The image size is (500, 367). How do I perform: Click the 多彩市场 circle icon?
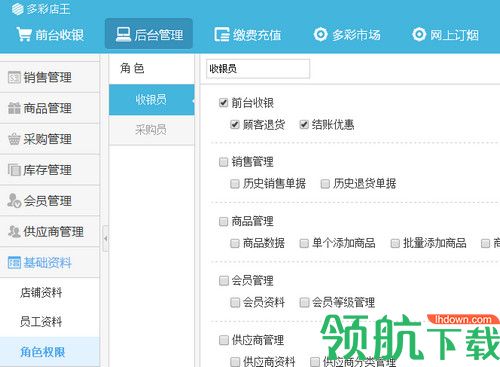[320, 34]
